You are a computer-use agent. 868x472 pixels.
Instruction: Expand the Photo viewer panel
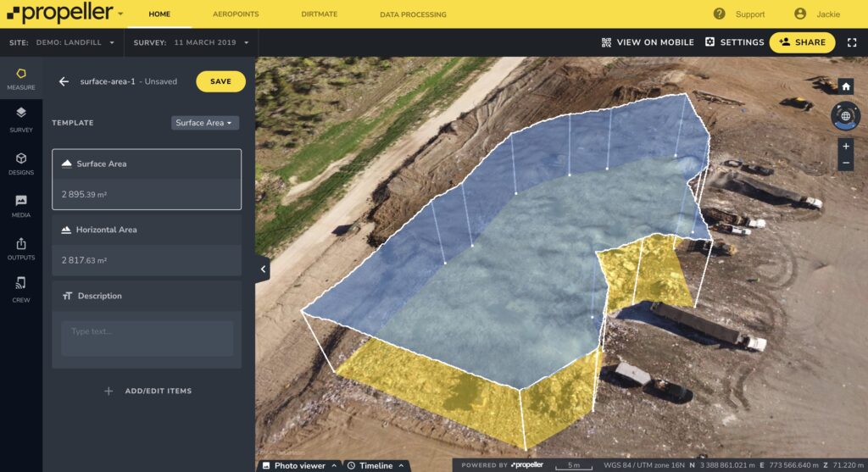(299, 465)
